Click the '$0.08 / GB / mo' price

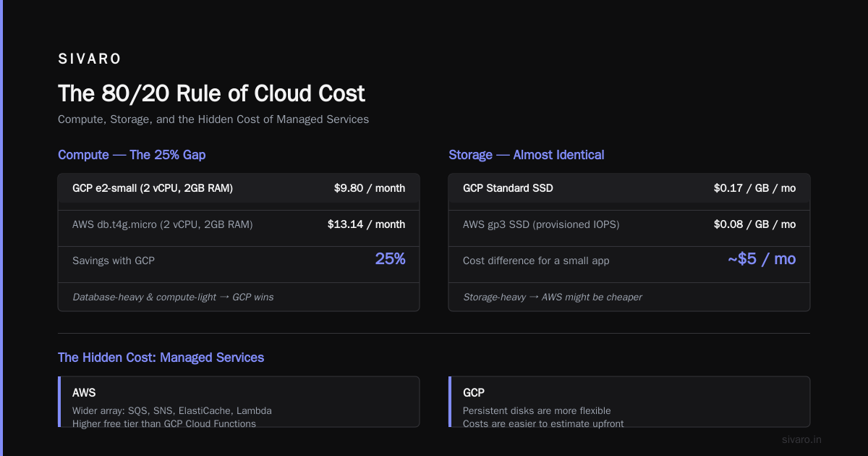[754, 224]
